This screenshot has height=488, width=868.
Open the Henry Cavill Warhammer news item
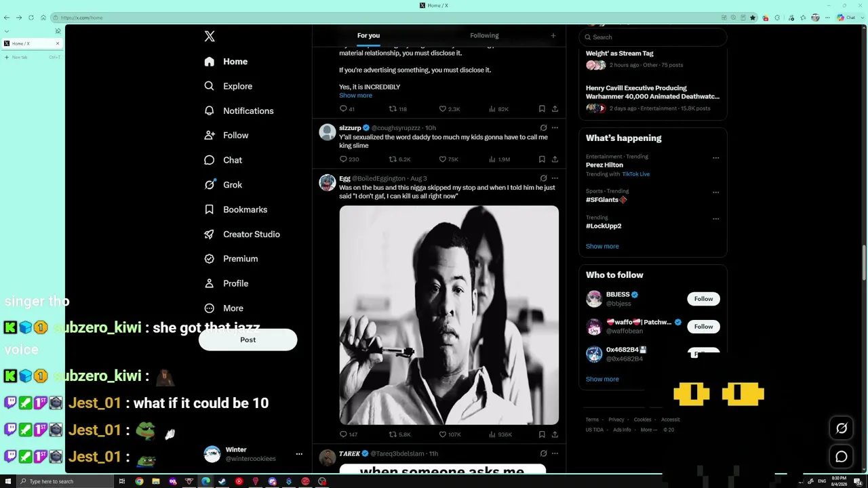[653, 98]
